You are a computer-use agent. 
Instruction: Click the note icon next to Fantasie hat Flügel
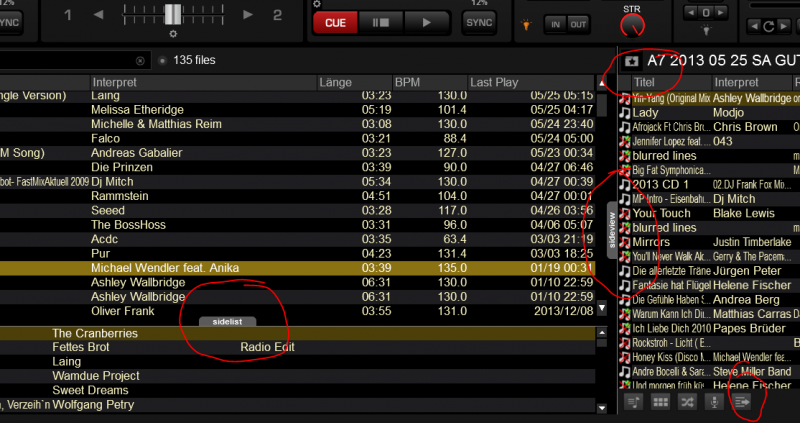click(625, 285)
